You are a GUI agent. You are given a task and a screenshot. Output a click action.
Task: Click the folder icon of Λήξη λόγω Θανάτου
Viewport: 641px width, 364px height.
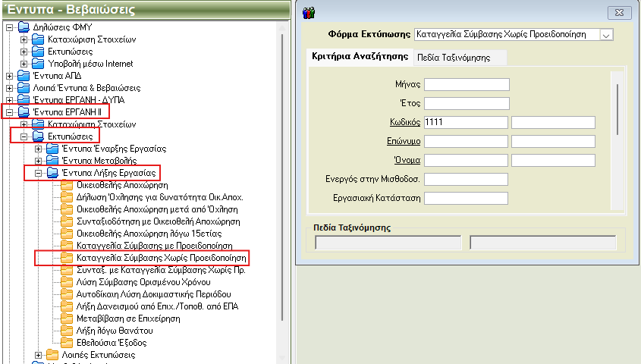point(68,331)
